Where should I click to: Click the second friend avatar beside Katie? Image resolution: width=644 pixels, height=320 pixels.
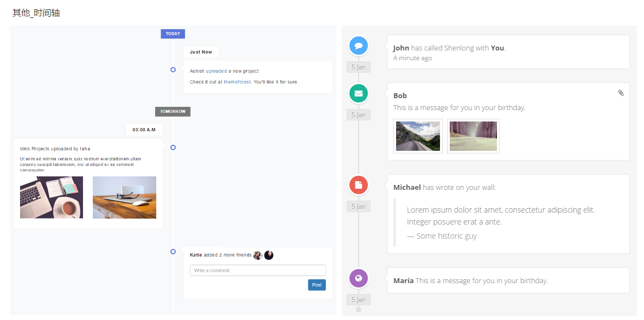tap(269, 255)
